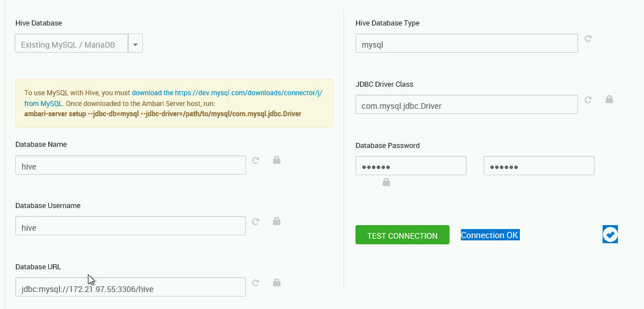Click the lock icon next to Database URL

277,282
